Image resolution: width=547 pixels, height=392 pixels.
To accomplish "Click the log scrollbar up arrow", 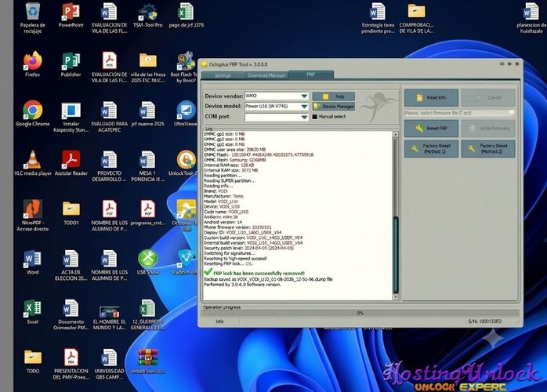I will point(396,134).
